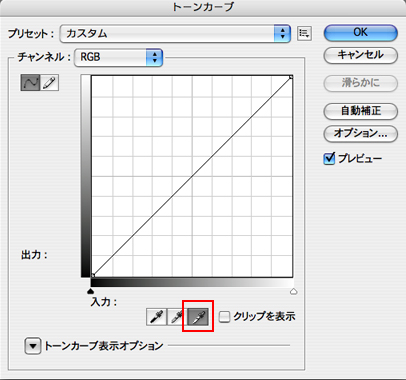The height and width of the screenshot is (380, 406).
Task: Click the 自動補正 button
Action: [361, 111]
